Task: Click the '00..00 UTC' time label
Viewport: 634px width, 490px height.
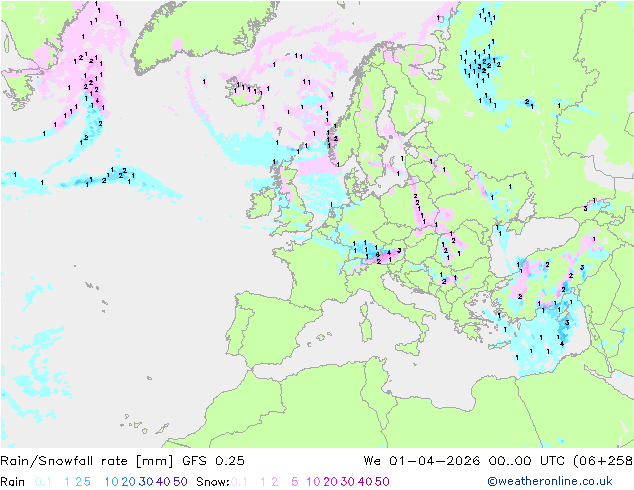Action: (526, 461)
